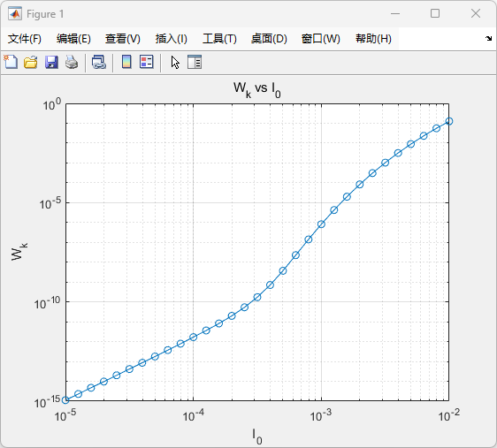Open the 帮助(H) menu
The width and height of the screenshot is (497, 448).
[x=373, y=39]
